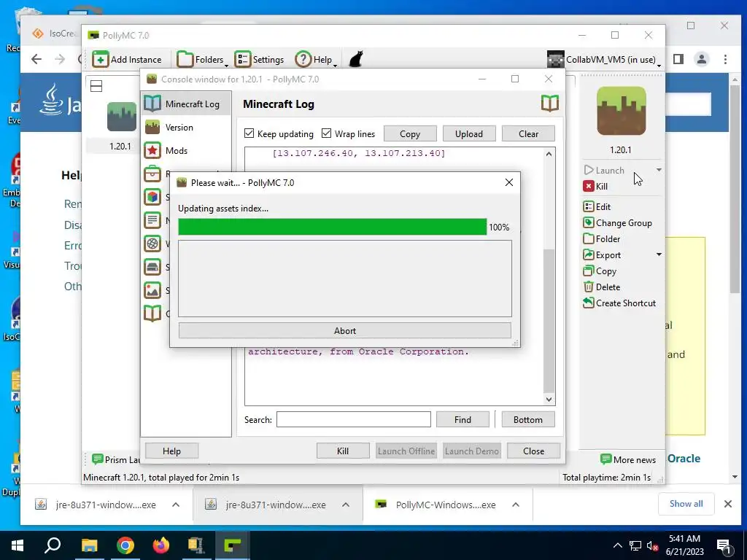Expand PollyMC-Windows exe download options
The height and width of the screenshot is (560, 747).
[516, 505]
